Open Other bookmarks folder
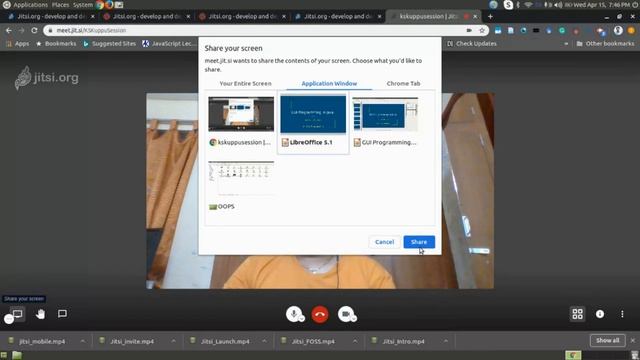Screen dimensions: 640x360 pos(605,43)
